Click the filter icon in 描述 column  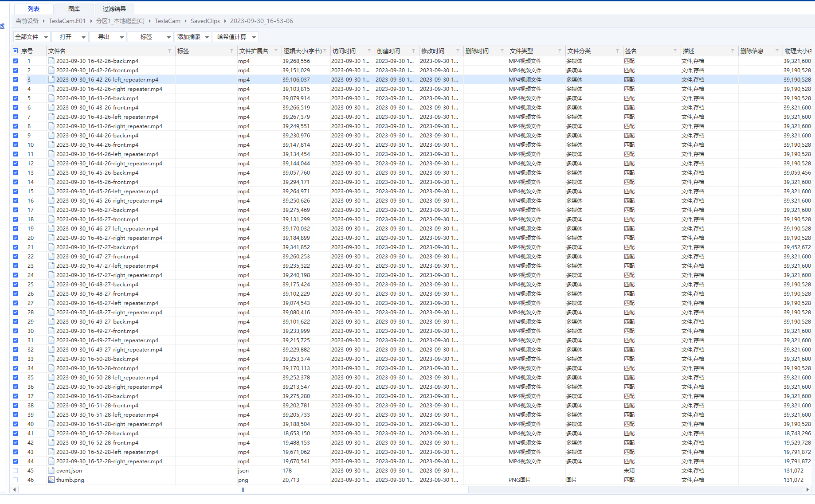[733, 51]
